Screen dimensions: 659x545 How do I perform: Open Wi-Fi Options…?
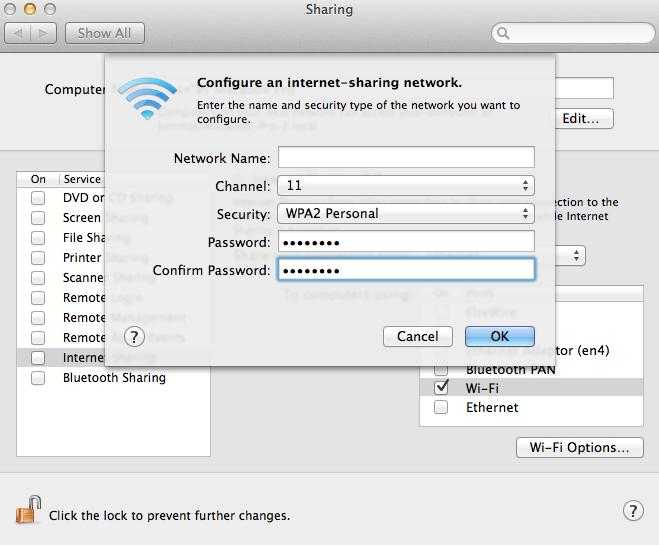580,448
